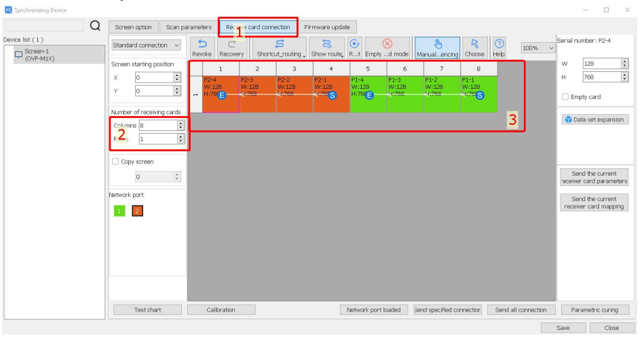Image resolution: width=644 pixels, height=338 pixels.
Task: Click the Show route icon
Action: (x=326, y=44)
